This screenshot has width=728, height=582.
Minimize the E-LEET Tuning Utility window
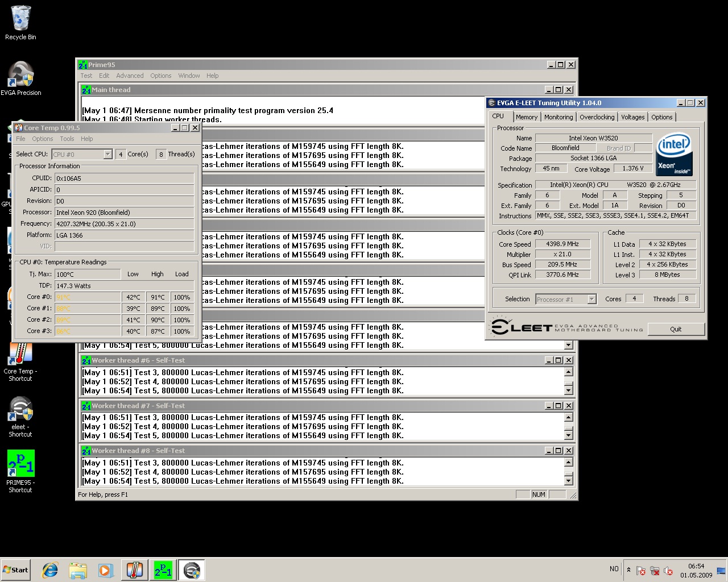pos(681,103)
